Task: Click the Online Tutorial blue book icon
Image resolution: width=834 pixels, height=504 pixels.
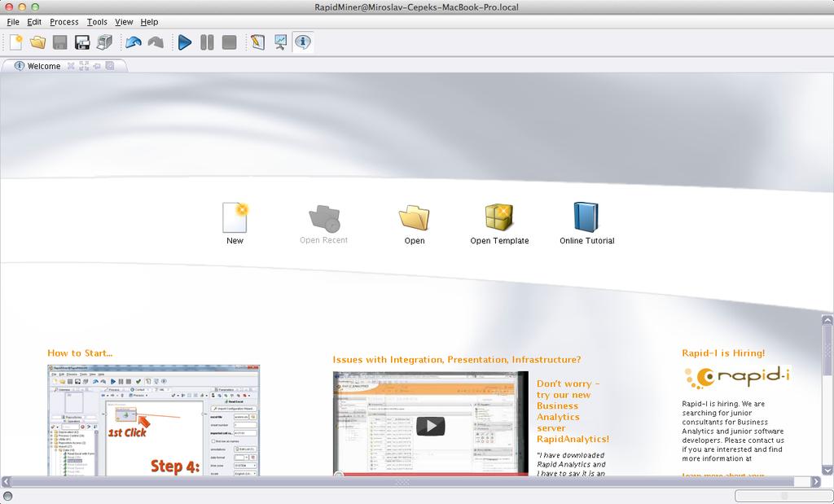Action: (586, 217)
